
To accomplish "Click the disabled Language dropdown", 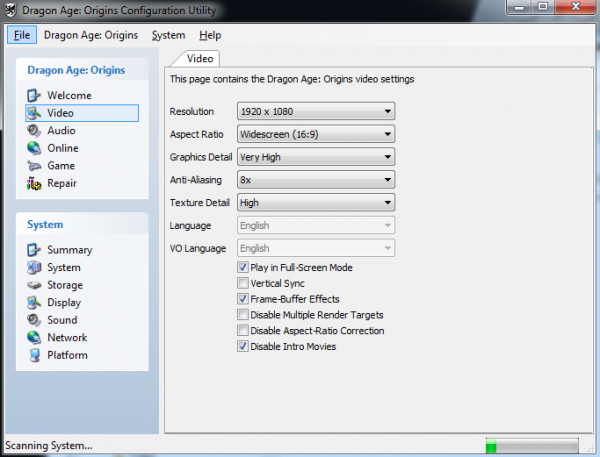I will [316, 225].
